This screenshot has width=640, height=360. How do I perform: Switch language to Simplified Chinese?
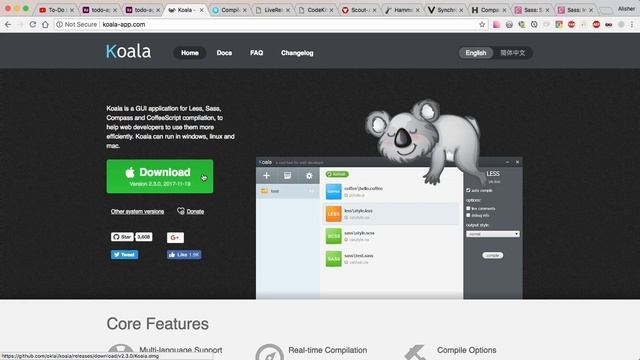coord(513,53)
